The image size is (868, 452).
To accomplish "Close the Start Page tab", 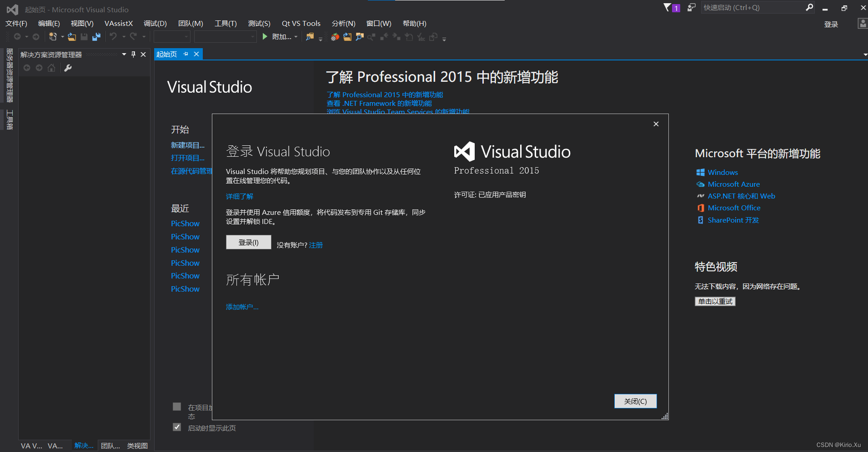I will tap(196, 54).
